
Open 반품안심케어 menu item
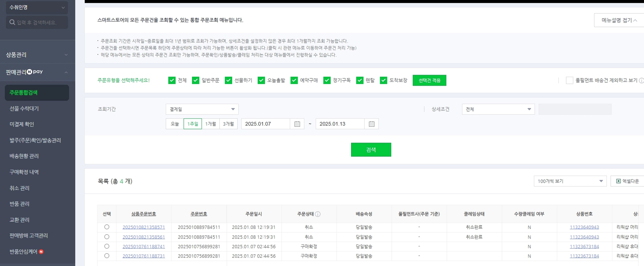click(23, 252)
